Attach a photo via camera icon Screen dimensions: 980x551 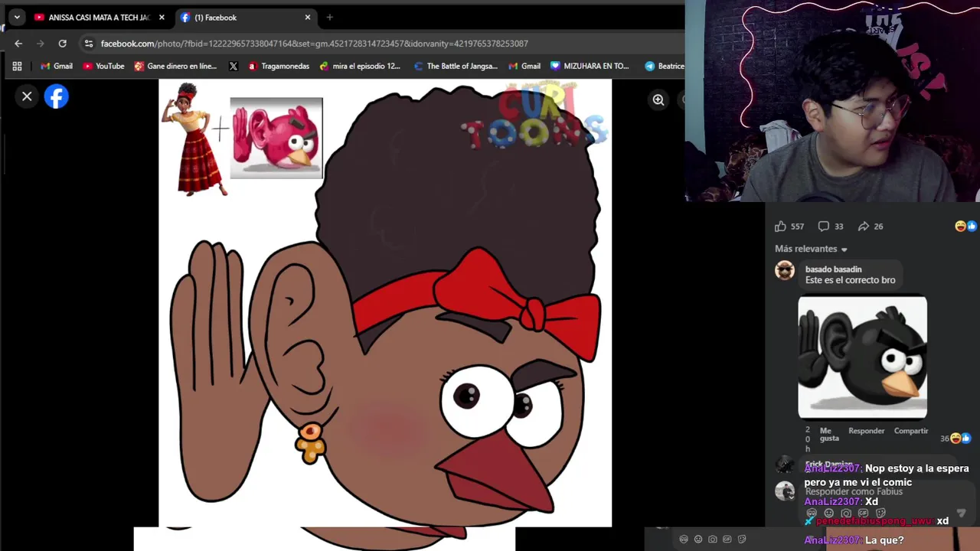pyautogui.click(x=846, y=513)
